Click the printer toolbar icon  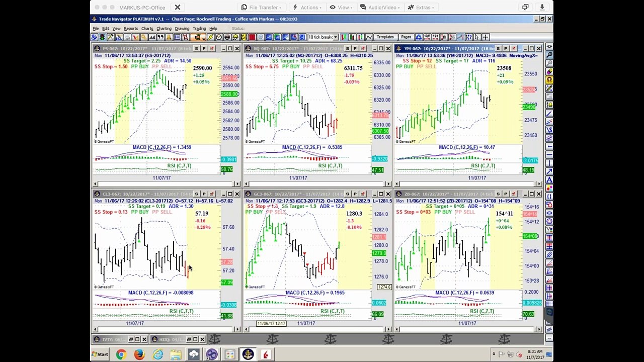(x=127, y=37)
